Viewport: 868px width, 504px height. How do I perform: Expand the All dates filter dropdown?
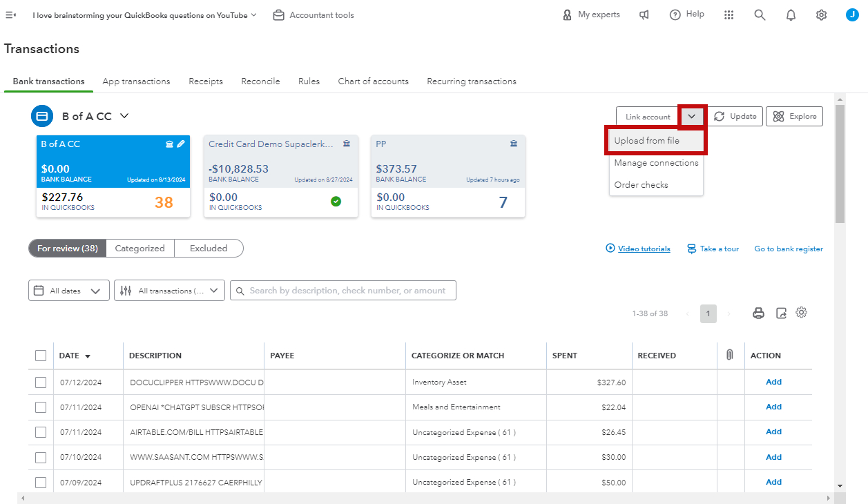[x=68, y=291]
